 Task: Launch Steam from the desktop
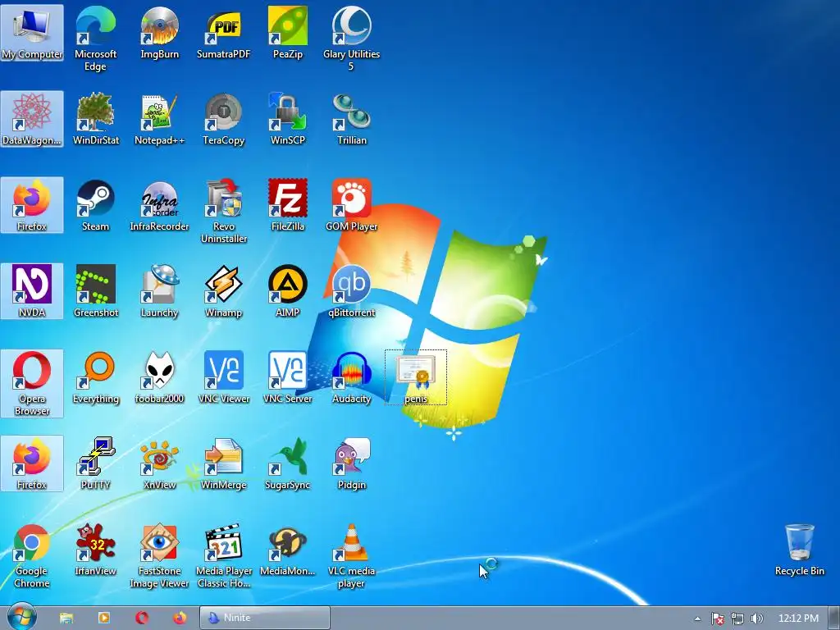point(95,204)
